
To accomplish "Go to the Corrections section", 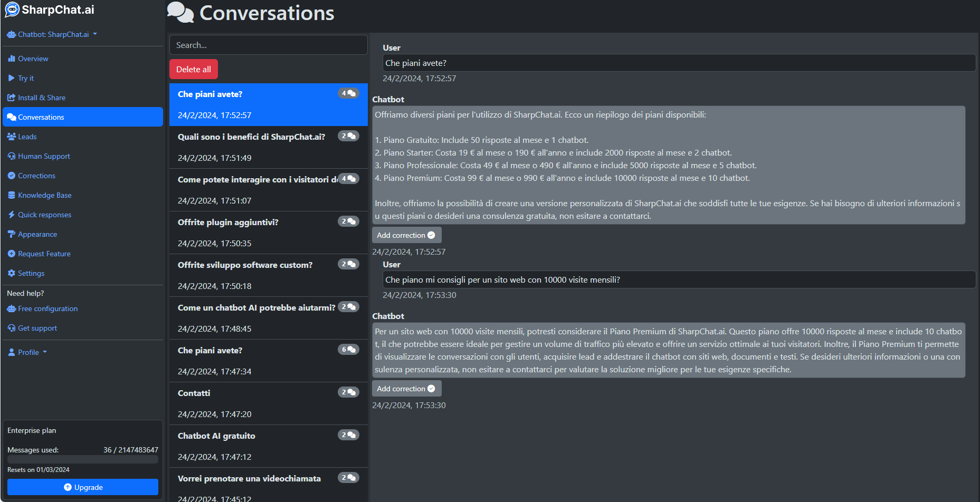I will point(36,176).
